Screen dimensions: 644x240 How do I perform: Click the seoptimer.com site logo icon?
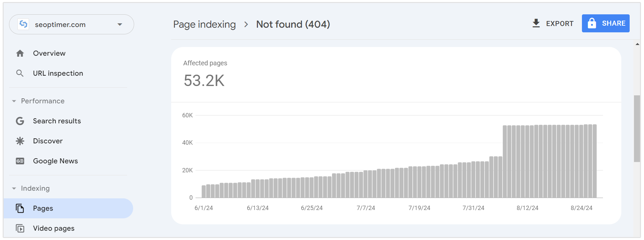(23, 24)
